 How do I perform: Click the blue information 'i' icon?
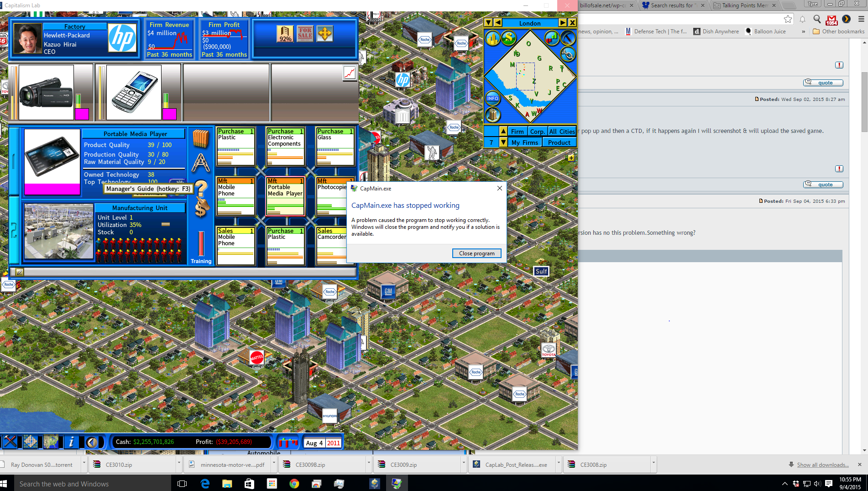tap(71, 442)
